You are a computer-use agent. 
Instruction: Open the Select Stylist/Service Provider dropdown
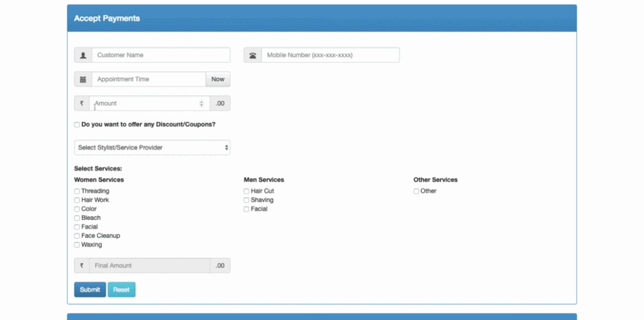pyautogui.click(x=152, y=148)
